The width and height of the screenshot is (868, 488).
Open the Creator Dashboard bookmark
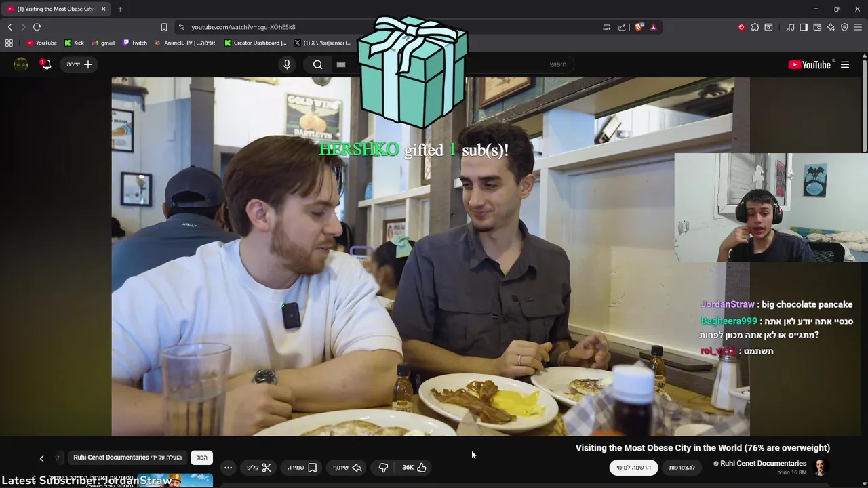pos(256,43)
